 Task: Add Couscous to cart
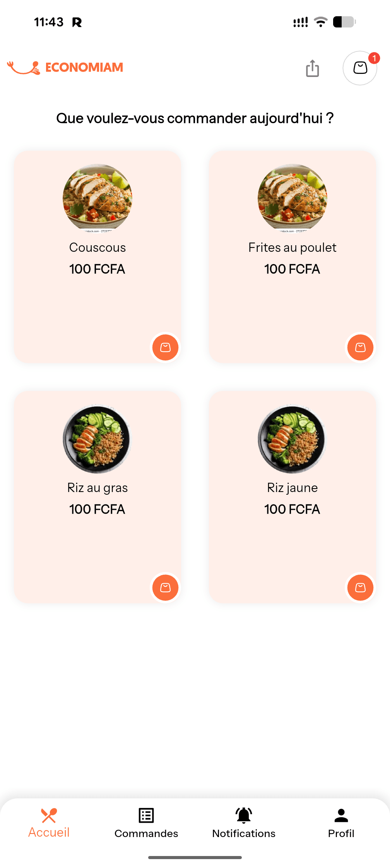click(x=165, y=347)
